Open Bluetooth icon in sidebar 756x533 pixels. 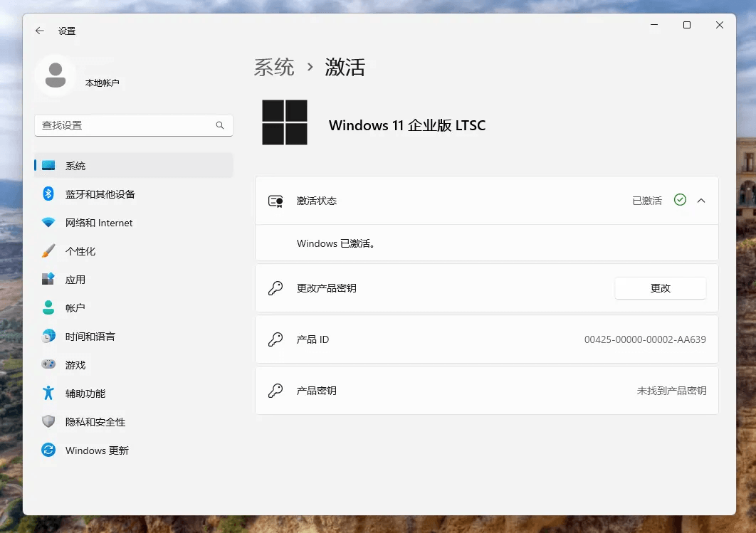click(x=48, y=194)
